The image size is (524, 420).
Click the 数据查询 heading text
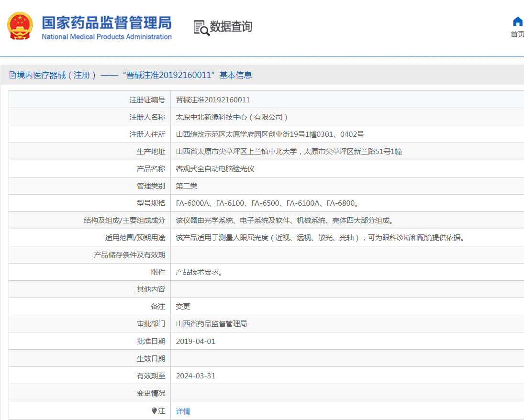pyautogui.click(x=231, y=27)
